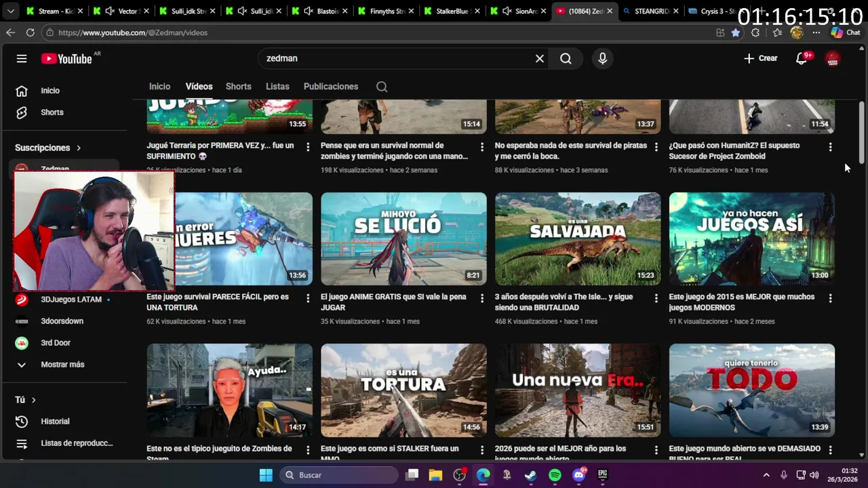Image resolution: width=868 pixels, height=488 pixels.
Task: Open options for juego ANIME GRATIS video
Action: pos(482,298)
